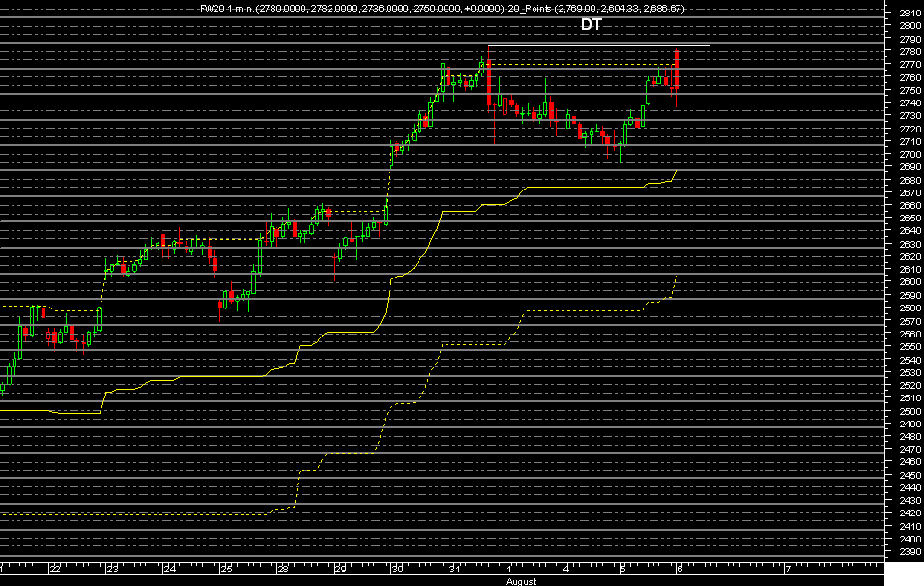Select the FW20 1 min. chart title text
Image resolution: width=924 pixels, height=586 pixels.
[x=227, y=9]
